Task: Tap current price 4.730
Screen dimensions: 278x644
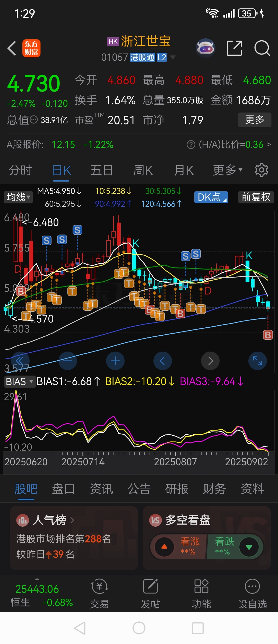Action: pyautogui.click(x=34, y=83)
